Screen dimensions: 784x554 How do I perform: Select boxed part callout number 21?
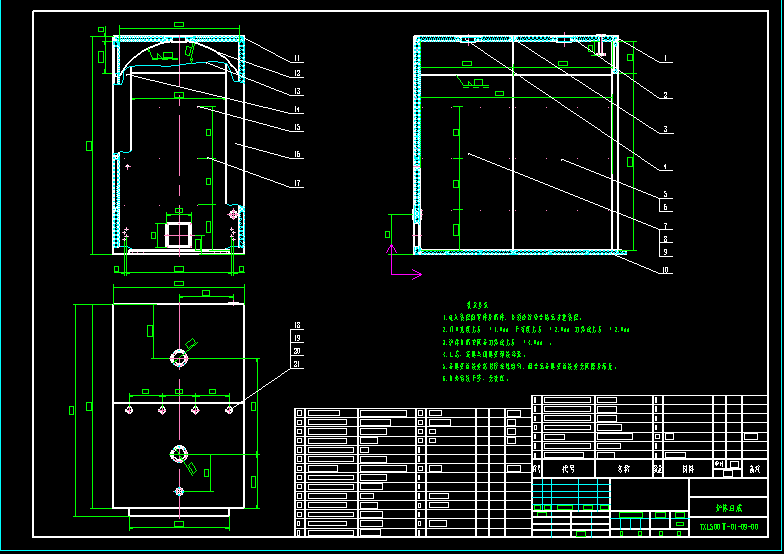(297, 364)
